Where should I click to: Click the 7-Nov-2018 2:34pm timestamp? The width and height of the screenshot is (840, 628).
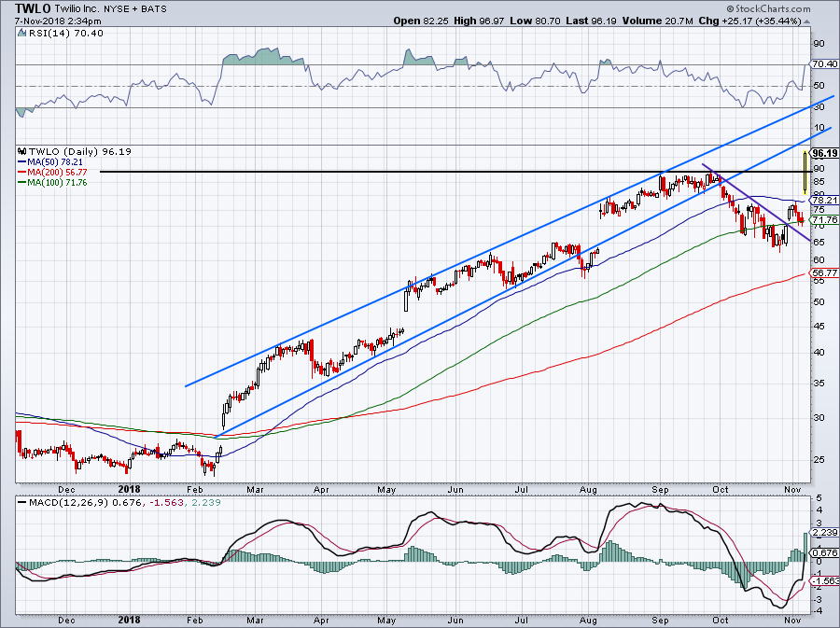coord(58,21)
